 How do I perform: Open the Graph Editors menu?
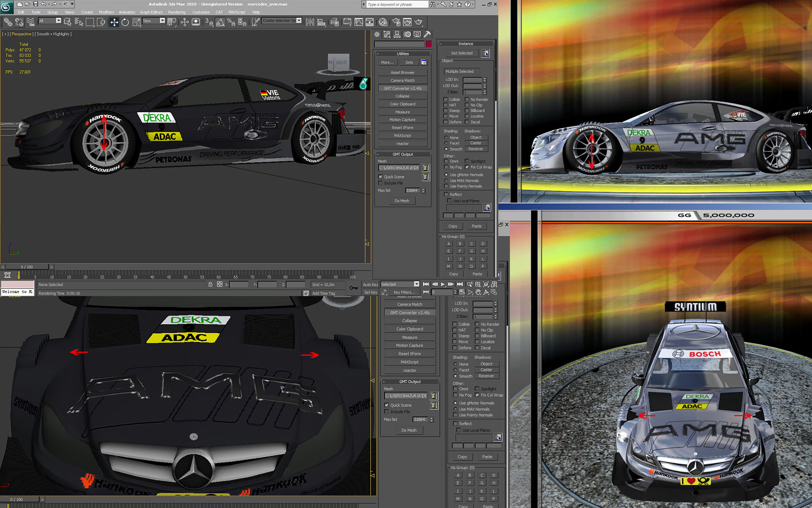[x=151, y=12]
